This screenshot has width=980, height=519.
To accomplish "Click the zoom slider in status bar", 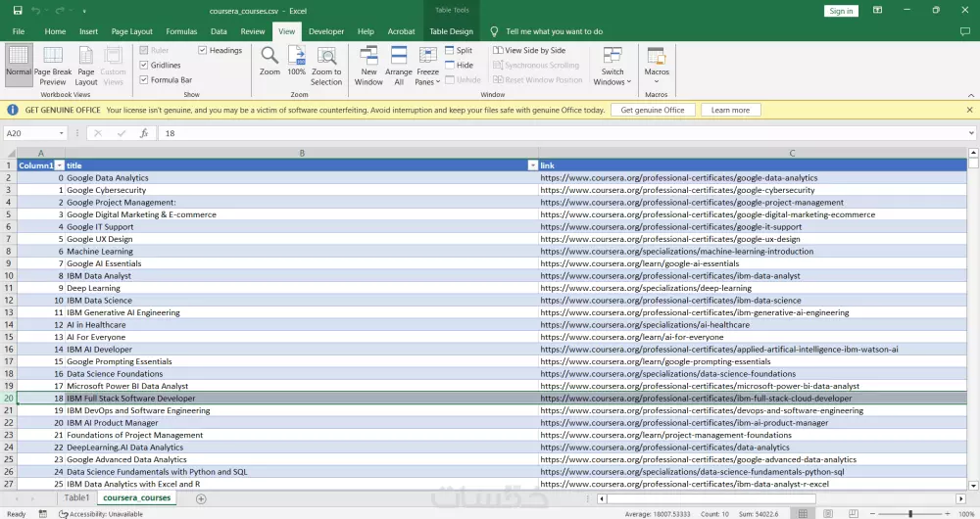I will [x=910, y=513].
